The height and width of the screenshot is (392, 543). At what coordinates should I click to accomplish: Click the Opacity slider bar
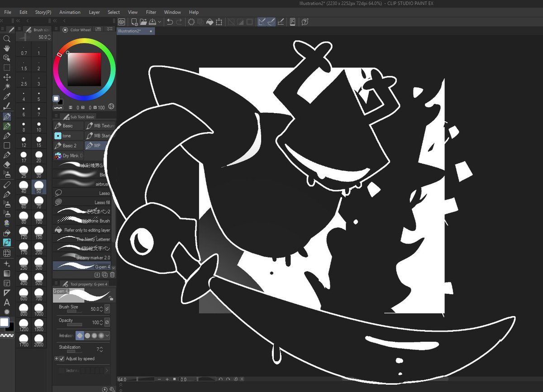point(74,325)
